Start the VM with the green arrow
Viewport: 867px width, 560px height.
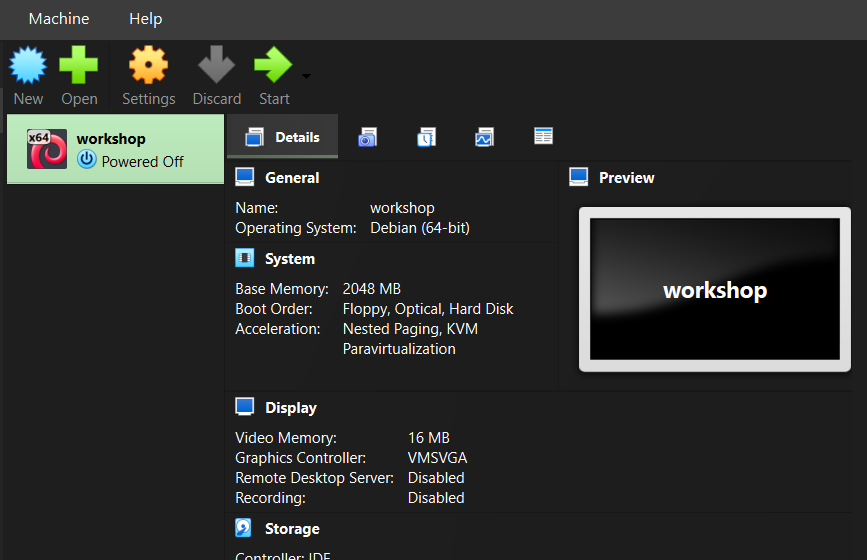tap(273, 65)
